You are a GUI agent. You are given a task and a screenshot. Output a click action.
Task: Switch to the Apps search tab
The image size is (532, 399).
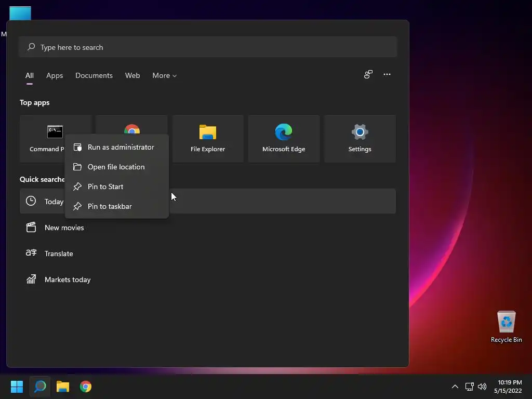(55, 76)
